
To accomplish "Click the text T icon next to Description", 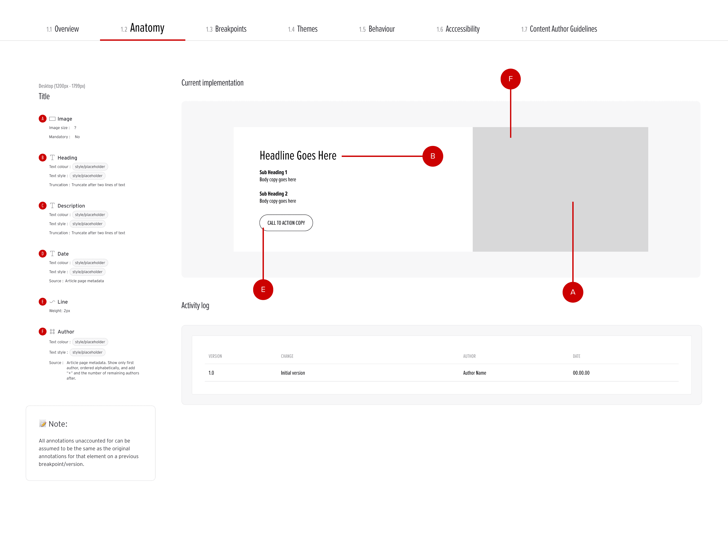I will click(52, 206).
